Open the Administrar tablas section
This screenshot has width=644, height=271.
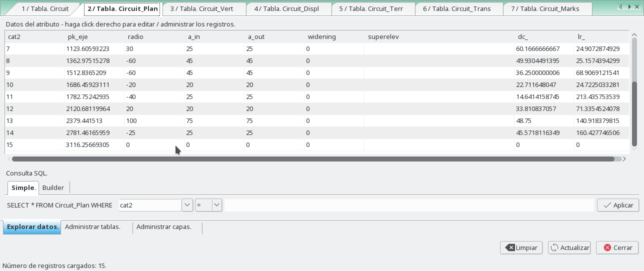coord(93,227)
